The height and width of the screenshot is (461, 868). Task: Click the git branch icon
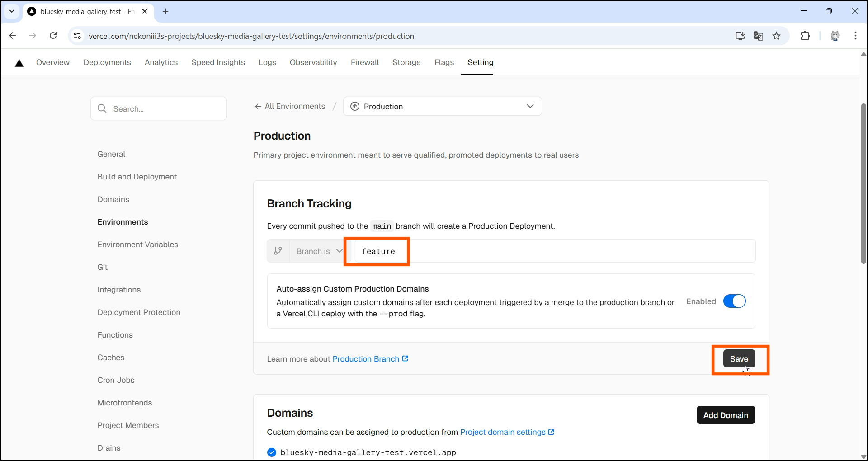pyautogui.click(x=278, y=251)
